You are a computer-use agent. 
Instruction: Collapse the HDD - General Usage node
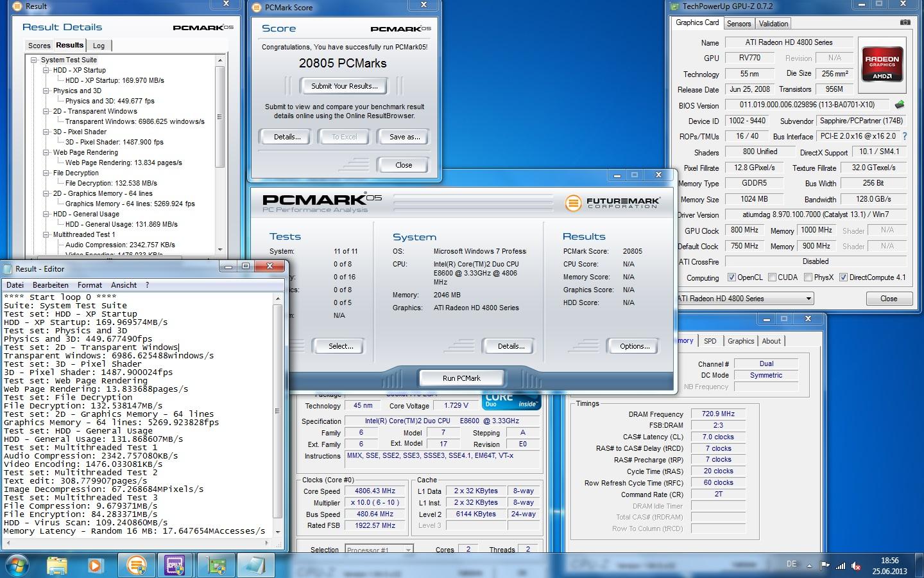(46, 214)
